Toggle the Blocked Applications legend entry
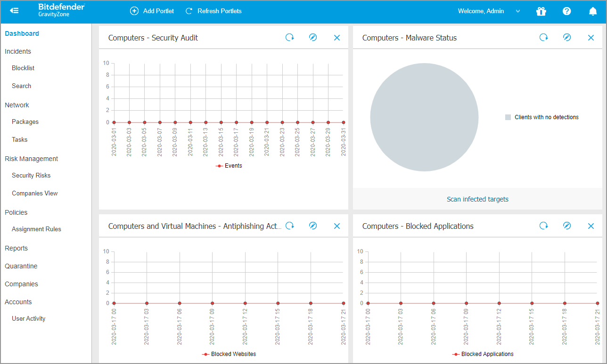The image size is (607, 364). pos(483,354)
